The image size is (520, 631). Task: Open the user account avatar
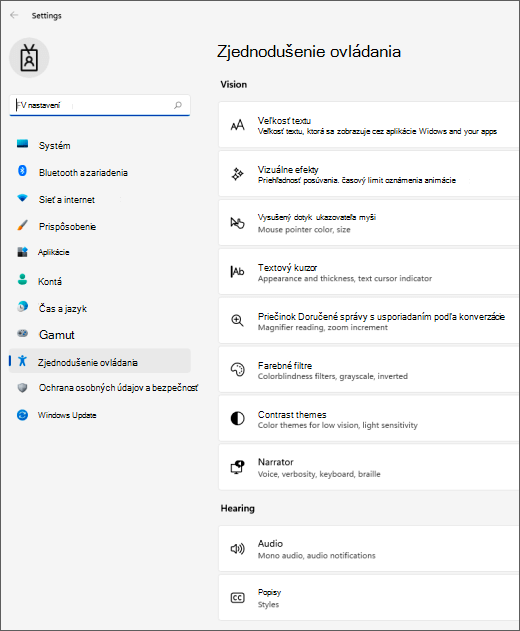(x=29, y=58)
